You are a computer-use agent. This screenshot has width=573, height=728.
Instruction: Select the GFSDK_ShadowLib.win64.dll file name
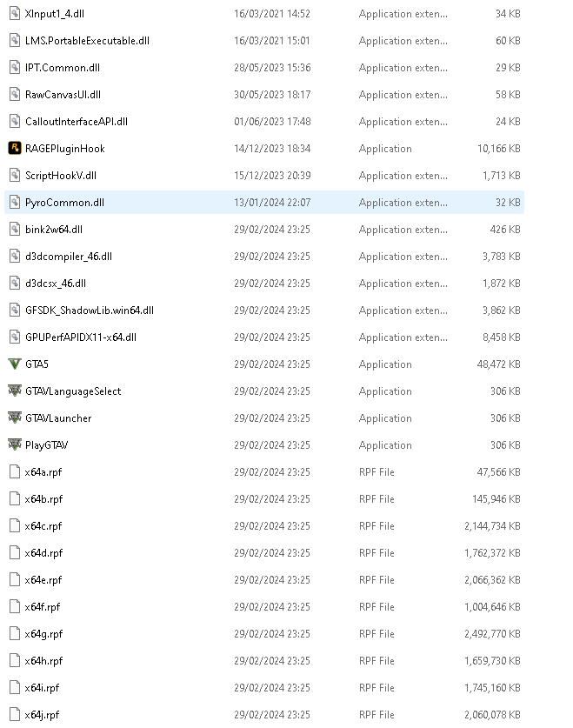pyautogui.click(x=90, y=311)
